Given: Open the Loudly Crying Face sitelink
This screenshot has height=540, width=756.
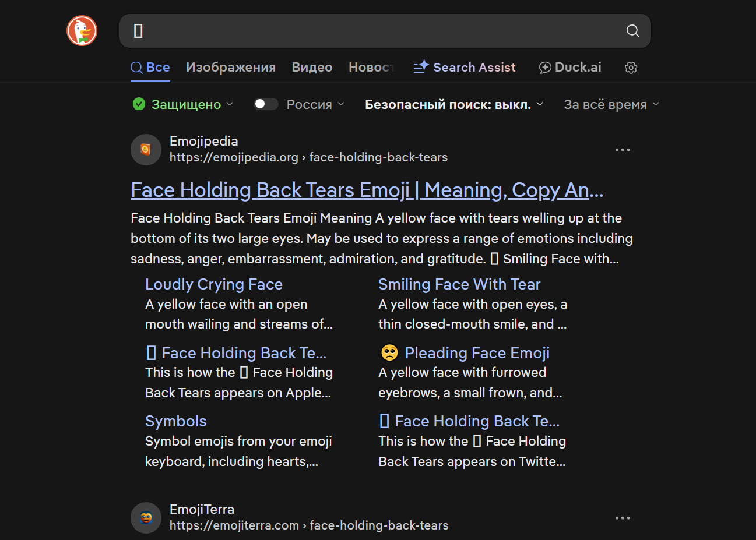Looking at the screenshot, I should click(214, 284).
